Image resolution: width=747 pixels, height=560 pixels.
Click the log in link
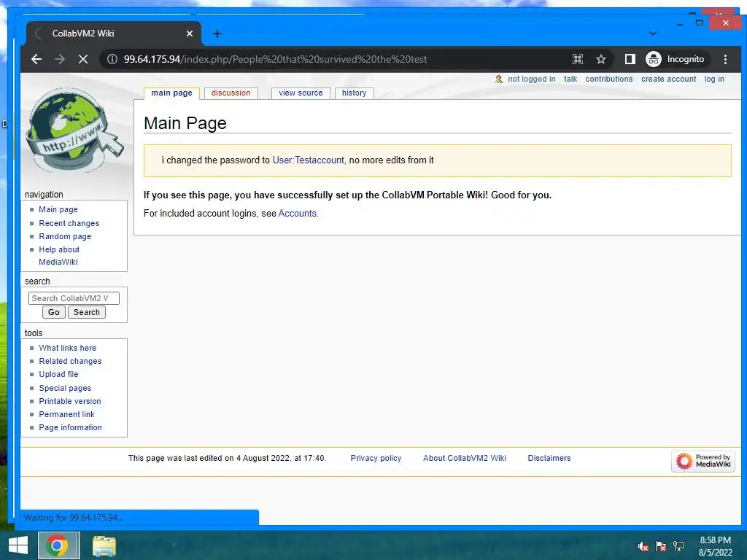(714, 79)
